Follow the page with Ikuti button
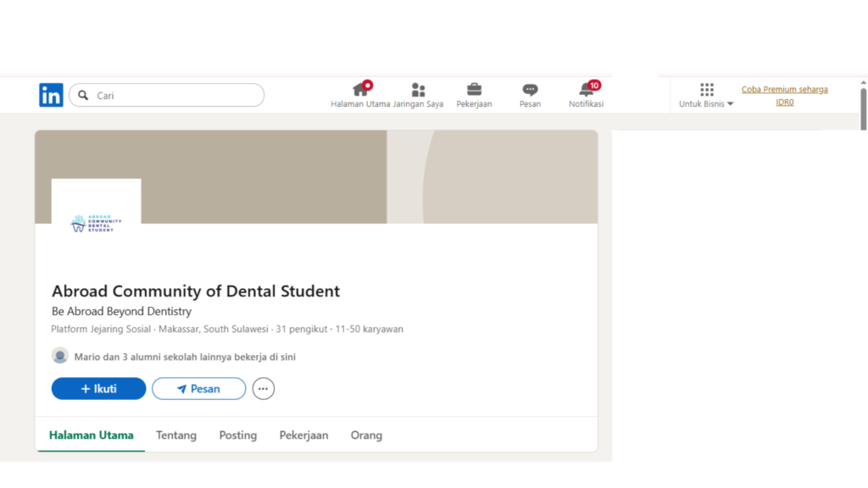Viewport: 868px width, 488px height. tap(98, 389)
